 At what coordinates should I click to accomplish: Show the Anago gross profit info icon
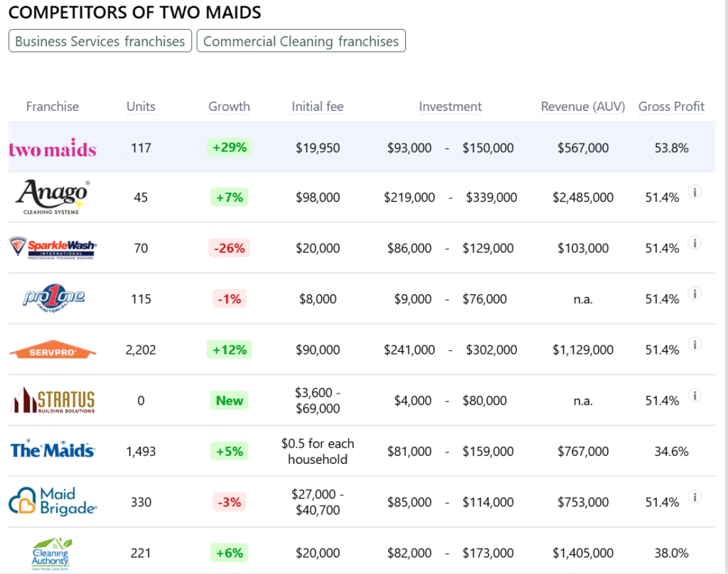pos(695,192)
